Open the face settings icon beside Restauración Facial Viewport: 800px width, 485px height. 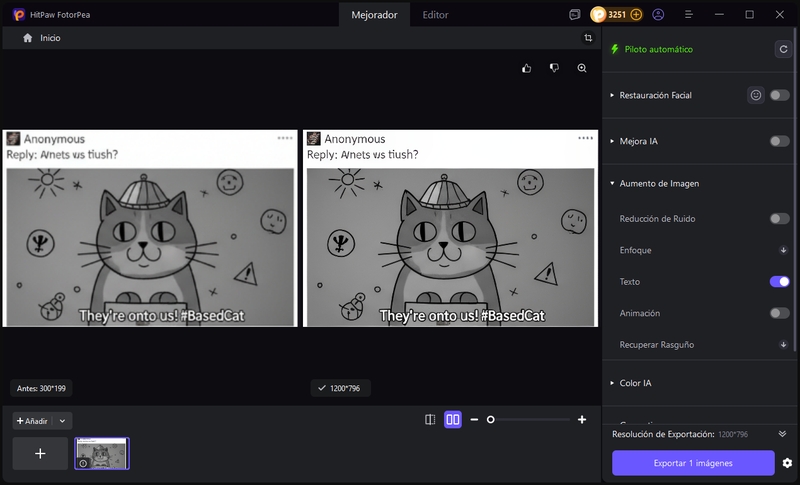click(x=756, y=95)
